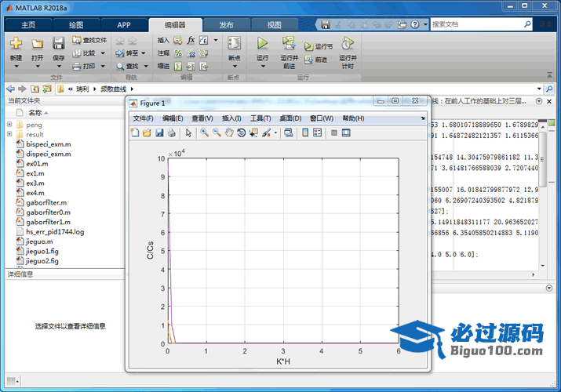Expand the result folder in file tree
561x392 pixels.
pyautogui.click(x=9, y=135)
